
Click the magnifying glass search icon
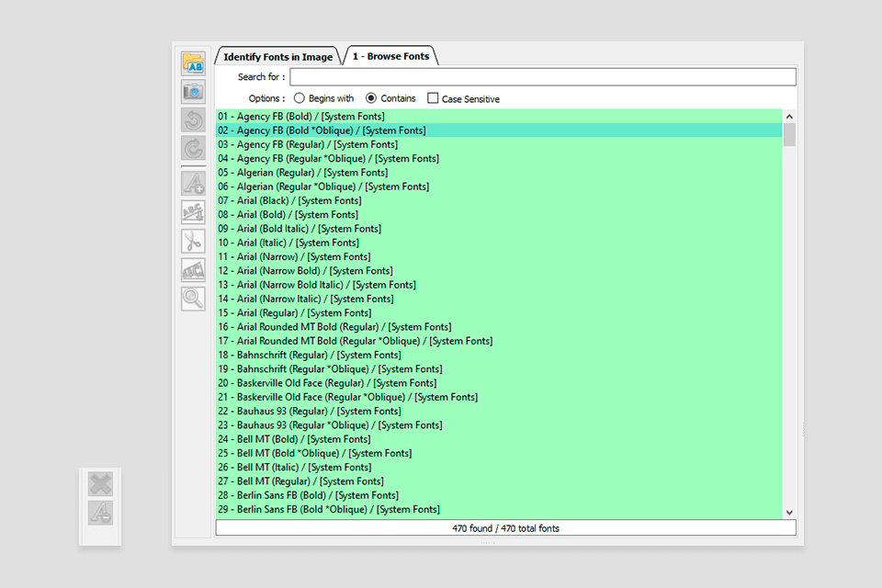(x=193, y=299)
